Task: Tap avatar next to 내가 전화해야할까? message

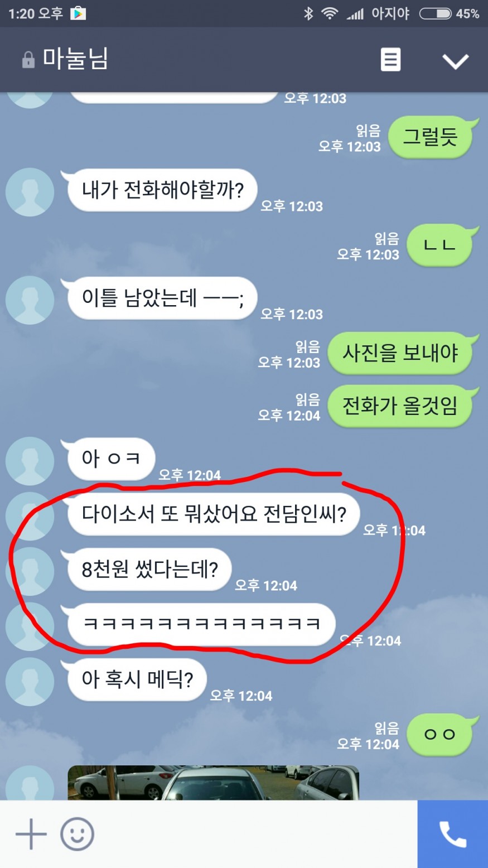Action: pyautogui.click(x=30, y=192)
